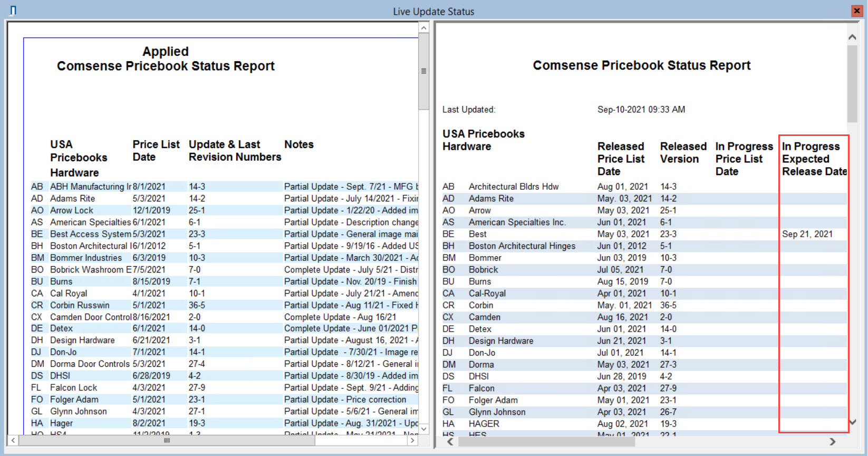Screen dimensions: 868x456
Task: Click the 'Applied' report title
Action: 166,51
